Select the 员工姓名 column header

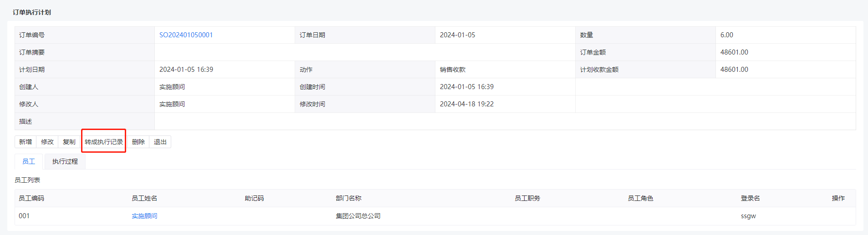point(144,198)
